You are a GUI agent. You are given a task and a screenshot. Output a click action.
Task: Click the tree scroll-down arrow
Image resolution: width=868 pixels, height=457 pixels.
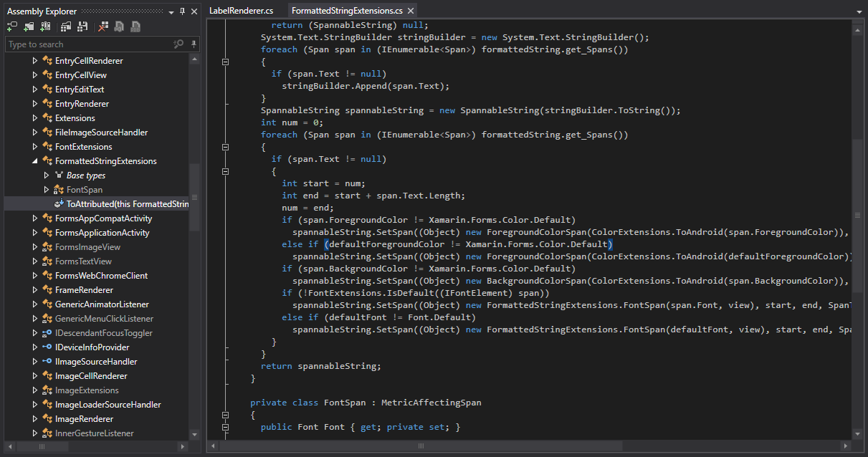[x=194, y=434]
